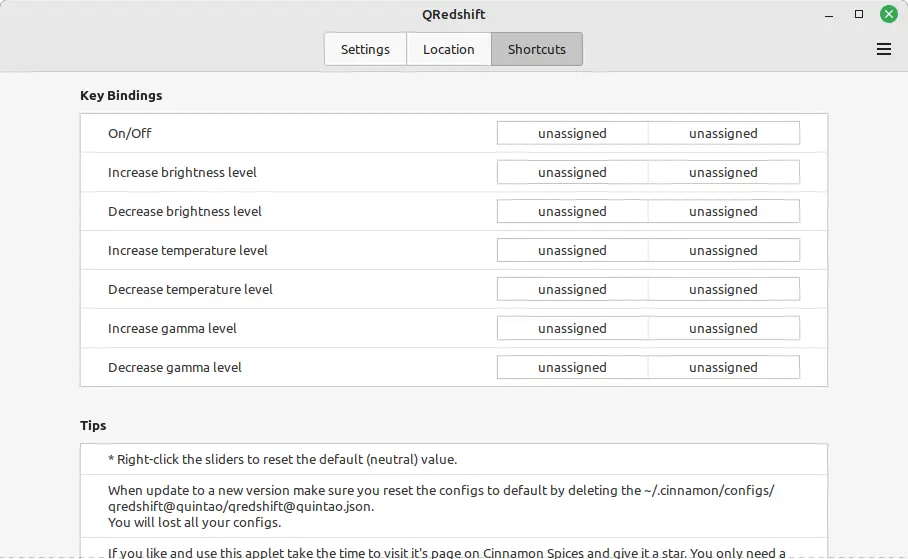
Task: Edit second Increase temperature level binding
Action: tap(723, 250)
